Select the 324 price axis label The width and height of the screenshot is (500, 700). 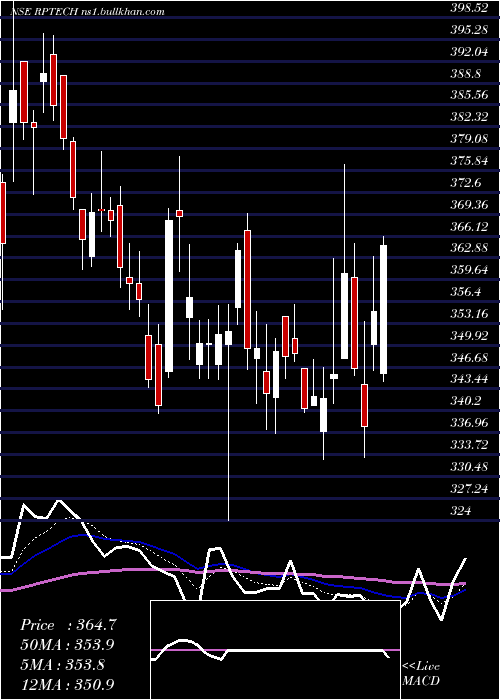coord(461,511)
